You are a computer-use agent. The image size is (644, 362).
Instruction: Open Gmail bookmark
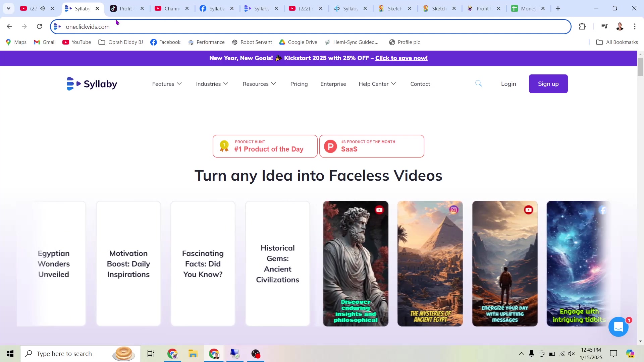(x=45, y=42)
